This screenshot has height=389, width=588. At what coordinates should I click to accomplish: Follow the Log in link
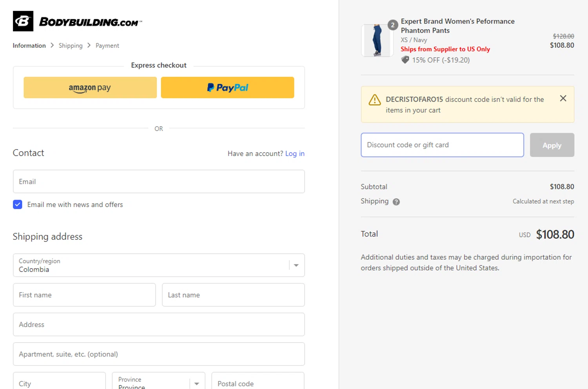[x=295, y=153]
